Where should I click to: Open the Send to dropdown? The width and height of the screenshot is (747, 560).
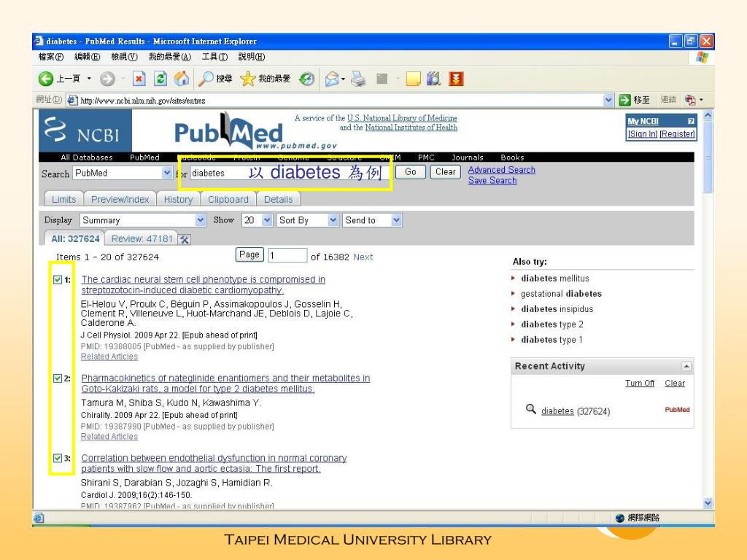[x=396, y=220]
